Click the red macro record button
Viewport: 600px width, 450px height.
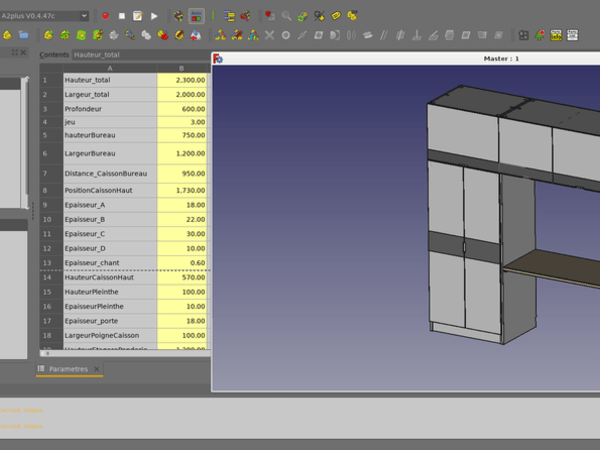pos(105,16)
